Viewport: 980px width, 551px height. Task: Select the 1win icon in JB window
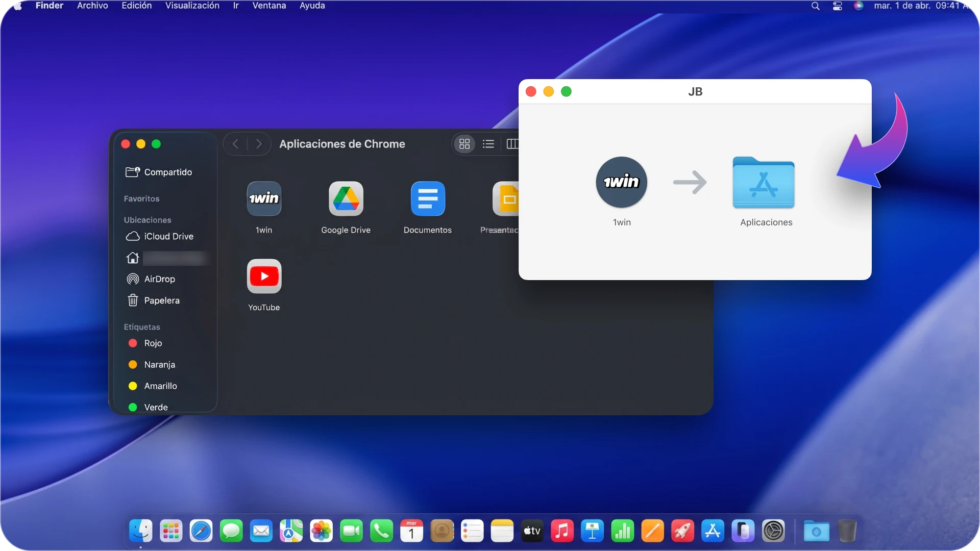pyautogui.click(x=622, y=182)
